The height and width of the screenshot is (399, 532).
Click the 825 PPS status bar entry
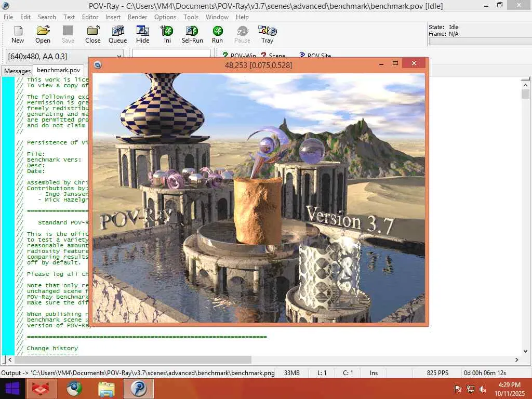[x=437, y=373]
